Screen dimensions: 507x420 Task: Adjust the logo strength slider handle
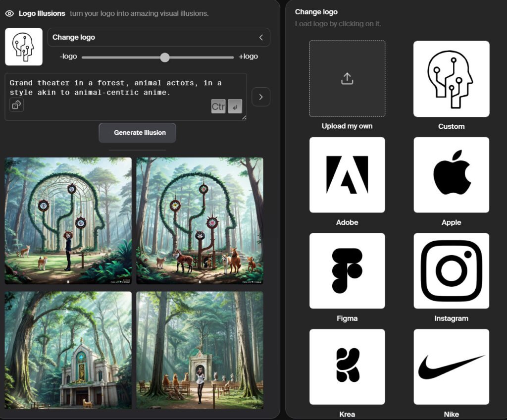[x=165, y=57]
